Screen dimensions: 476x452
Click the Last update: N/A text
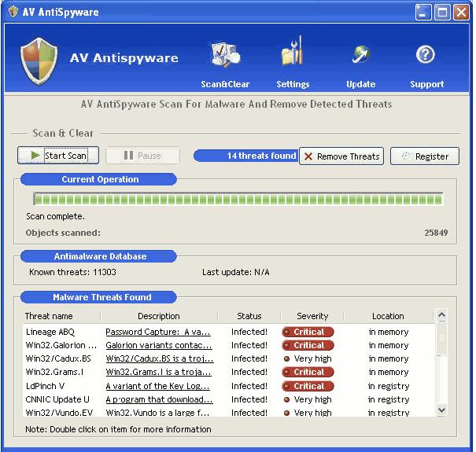coord(236,272)
